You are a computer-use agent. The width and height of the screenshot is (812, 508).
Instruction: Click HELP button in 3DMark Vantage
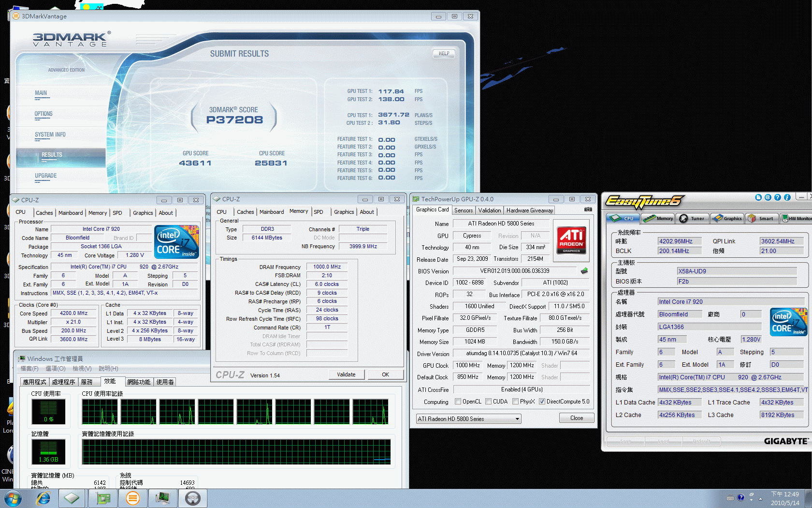pyautogui.click(x=444, y=53)
